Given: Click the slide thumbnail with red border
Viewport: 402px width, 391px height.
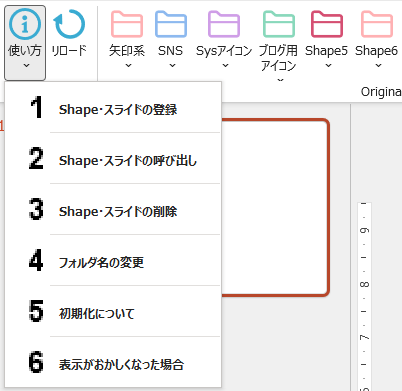Looking at the screenshot, I should pos(275,207).
